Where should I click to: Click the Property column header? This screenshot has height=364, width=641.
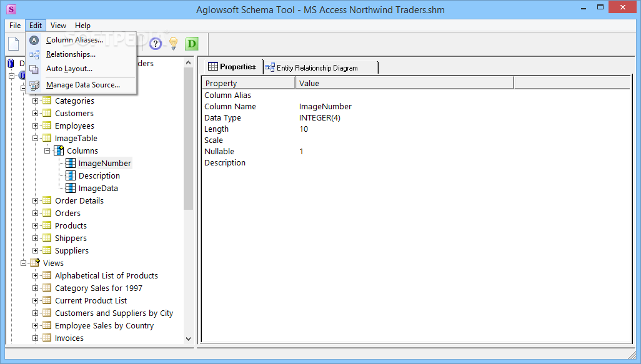249,83
